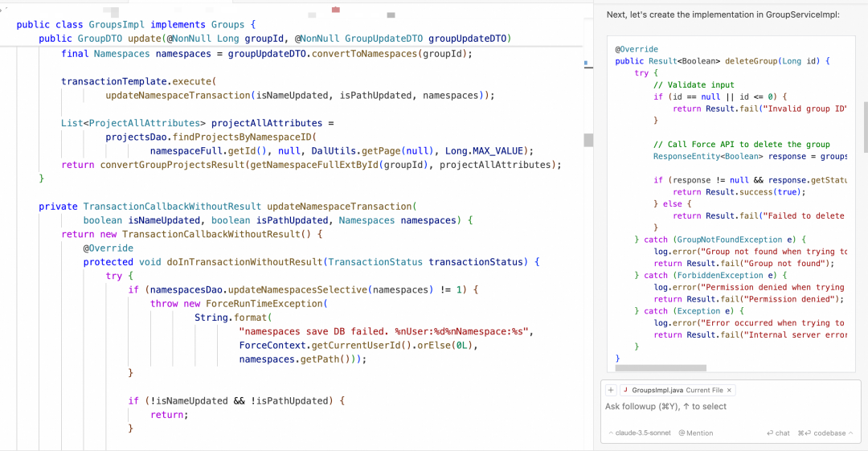The height and width of the screenshot is (451, 868).
Task: Click the 'Current File' label on the context chip
Action: click(704, 390)
